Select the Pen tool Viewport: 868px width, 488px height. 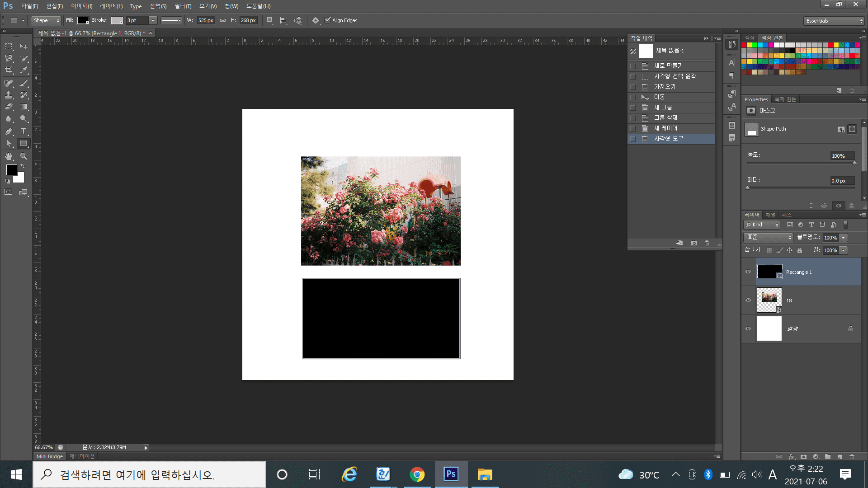(x=9, y=131)
